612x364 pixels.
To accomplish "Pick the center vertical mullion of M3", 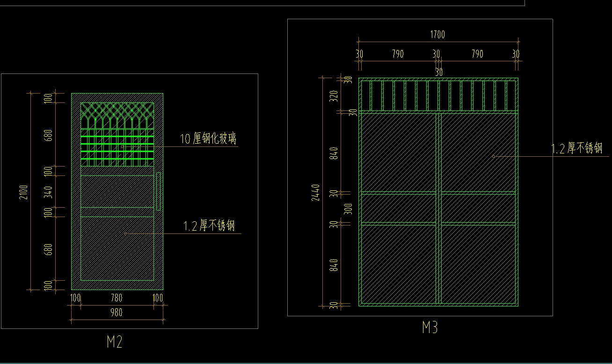I will pos(439,208).
